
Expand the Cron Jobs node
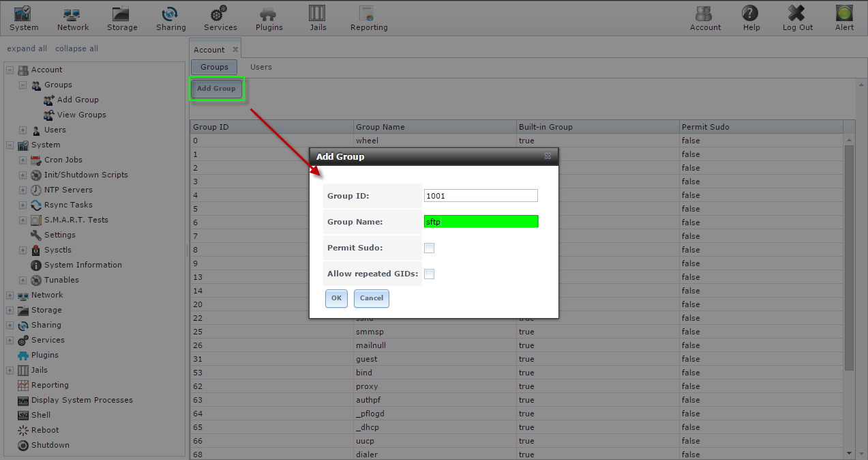pos(23,160)
